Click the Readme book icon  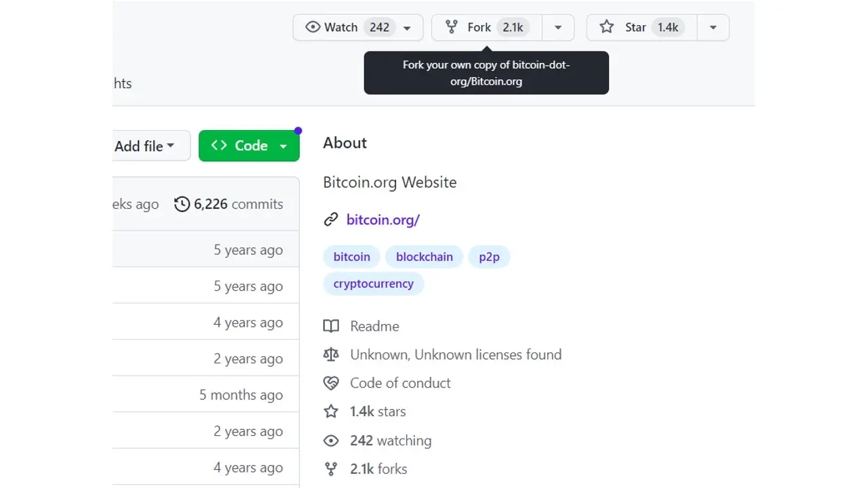(x=331, y=326)
